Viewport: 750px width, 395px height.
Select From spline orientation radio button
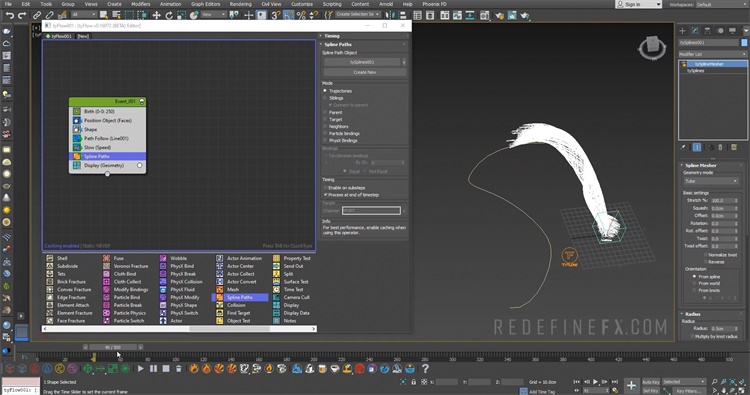[x=695, y=277]
